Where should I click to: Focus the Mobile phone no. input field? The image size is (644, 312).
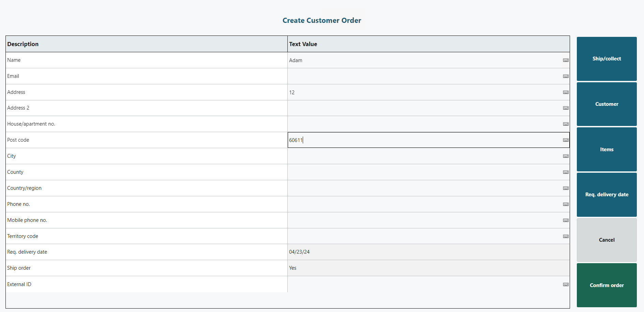(x=423, y=220)
